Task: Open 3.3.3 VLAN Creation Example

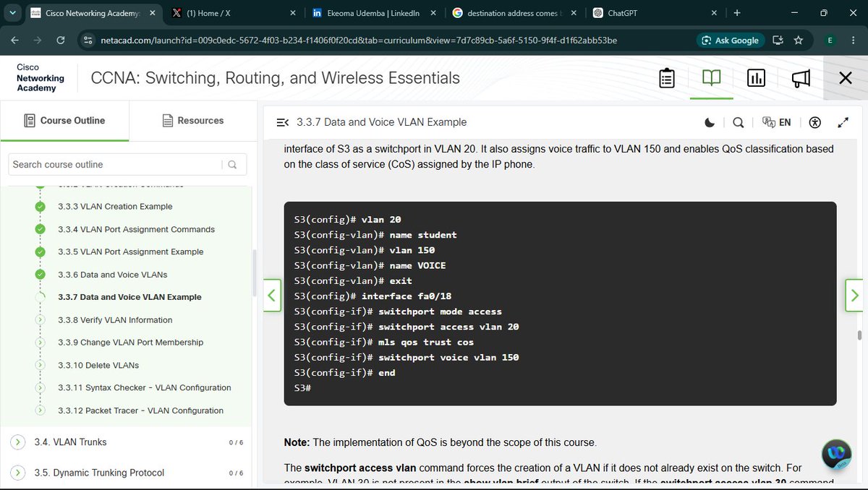Action: [115, 207]
